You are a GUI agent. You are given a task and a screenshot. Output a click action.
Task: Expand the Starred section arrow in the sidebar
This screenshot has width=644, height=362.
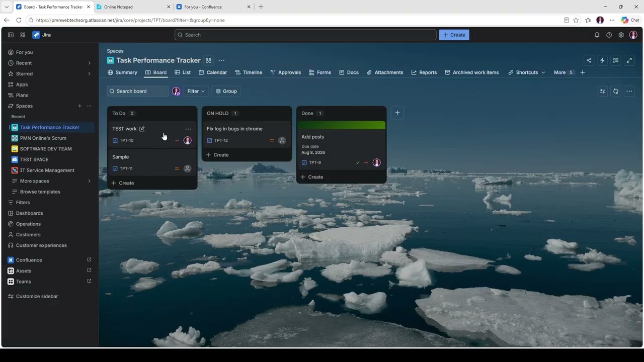point(89,73)
